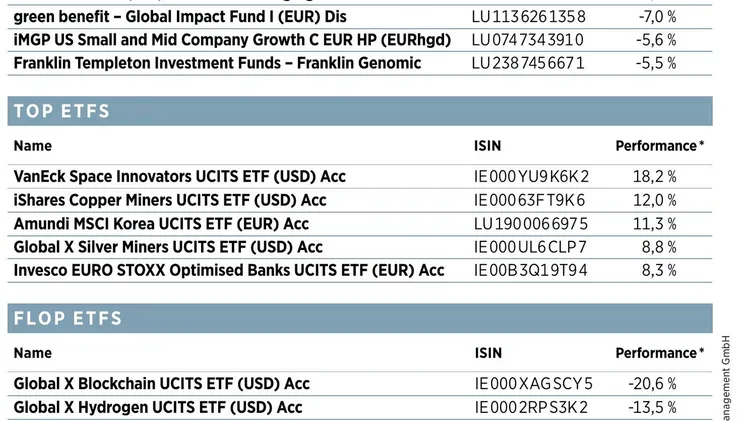Image resolution: width=750 pixels, height=421 pixels.
Task: Open iMGP US Small and Mid Company Growth
Action: pos(232,39)
